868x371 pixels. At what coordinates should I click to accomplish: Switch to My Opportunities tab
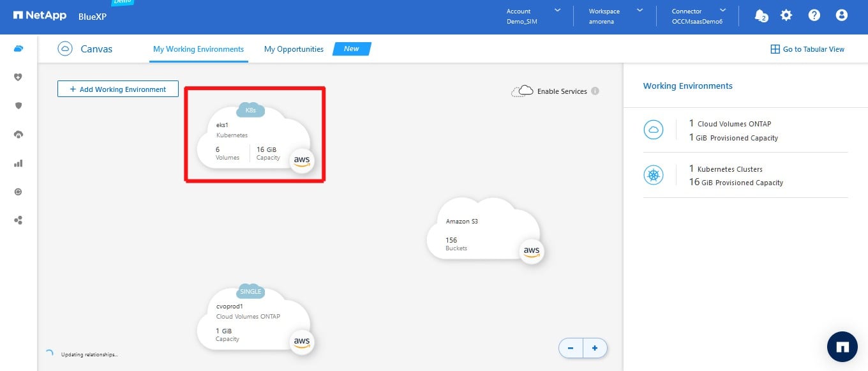pos(294,49)
